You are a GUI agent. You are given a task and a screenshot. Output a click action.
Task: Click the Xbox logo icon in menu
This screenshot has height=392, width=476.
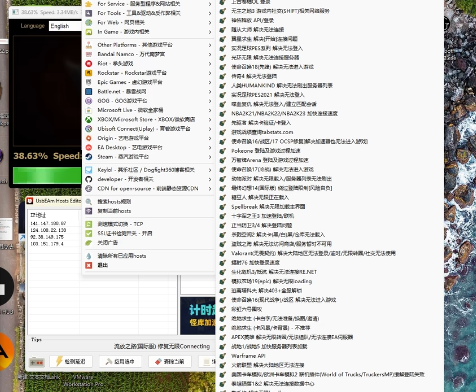tap(89, 119)
